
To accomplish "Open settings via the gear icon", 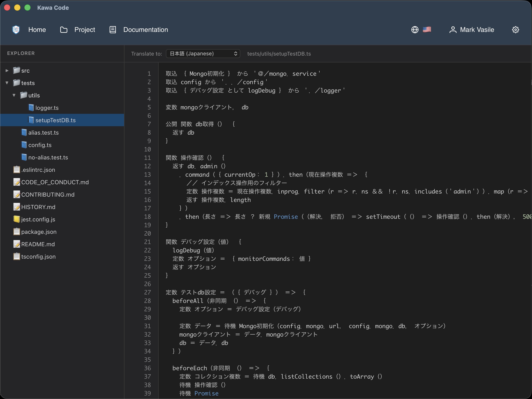I will (515, 29).
